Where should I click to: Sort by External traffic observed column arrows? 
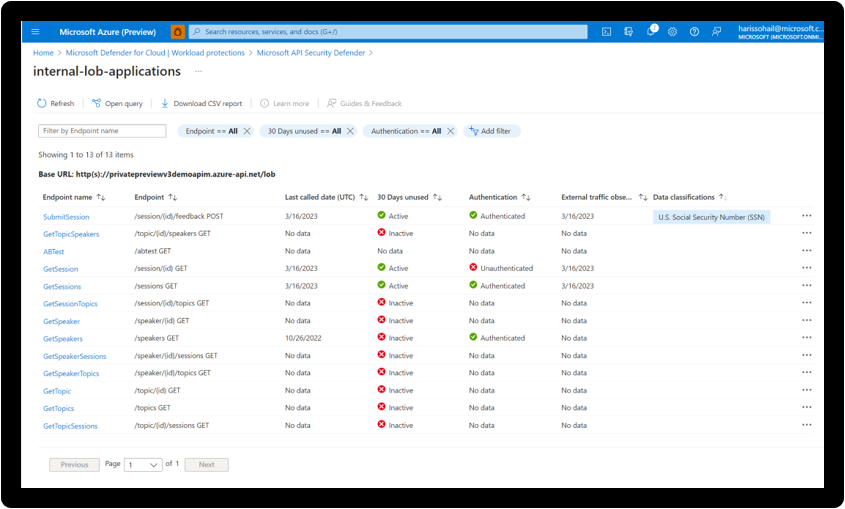[x=643, y=197]
